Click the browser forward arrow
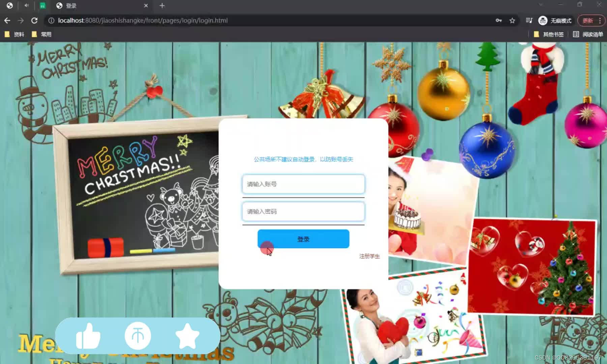 click(21, 21)
